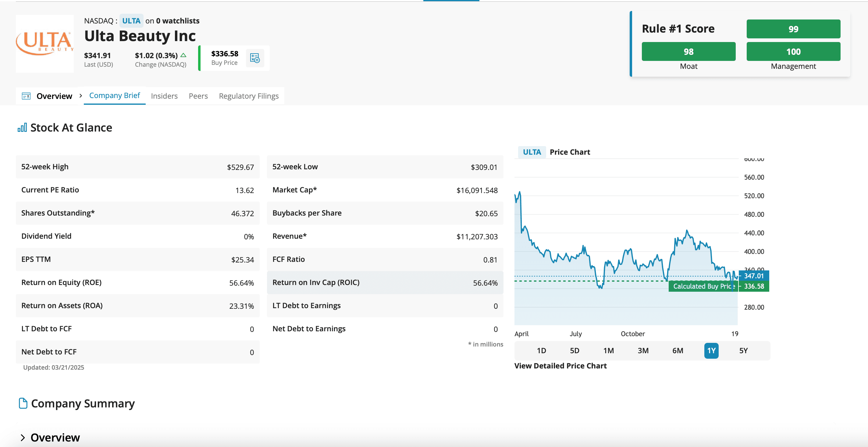This screenshot has width=868, height=447.
Task: Click the Company Summary document icon
Action: tap(23, 403)
